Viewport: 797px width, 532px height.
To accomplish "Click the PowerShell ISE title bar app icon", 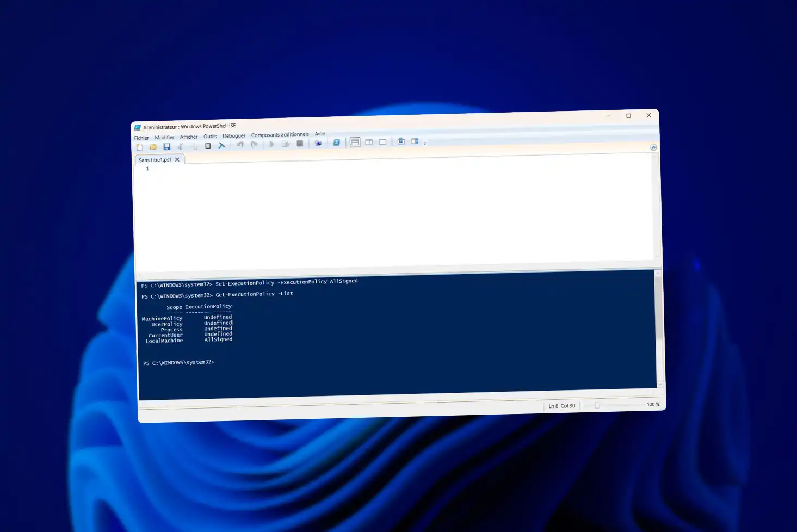I will click(x=137, y=128).
